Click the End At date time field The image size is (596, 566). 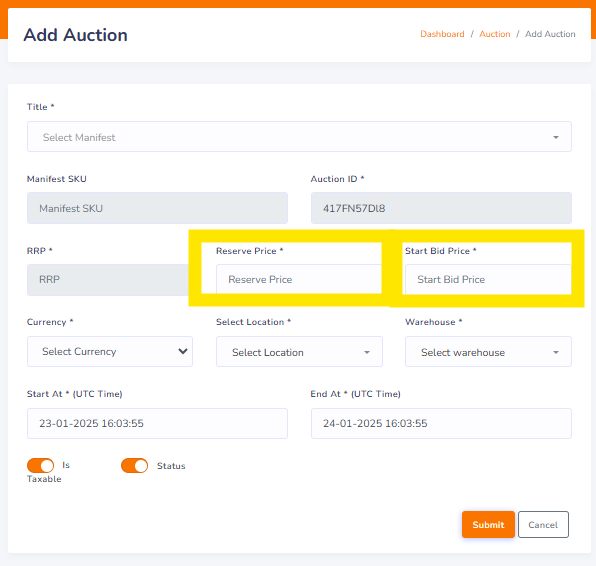(441, 423)
